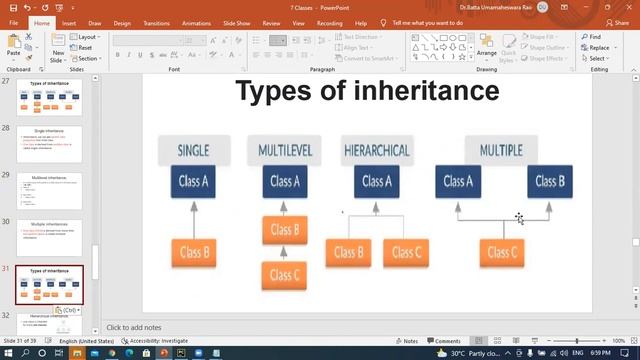Viewport: 640px width, 360px height.
Task: Start Slide Show from status bar
Action: click(534, 340)
